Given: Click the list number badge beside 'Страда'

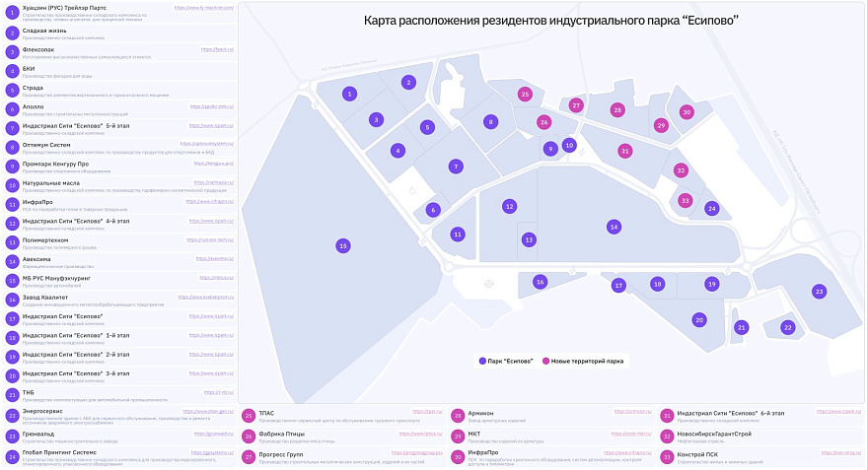Looking at the screenshot, I should coord(12,90).
